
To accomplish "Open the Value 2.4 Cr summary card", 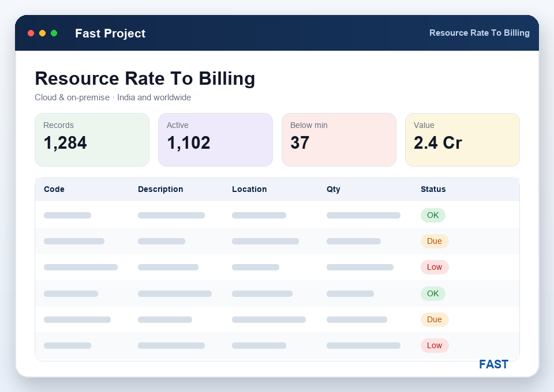I will (462, 140).
